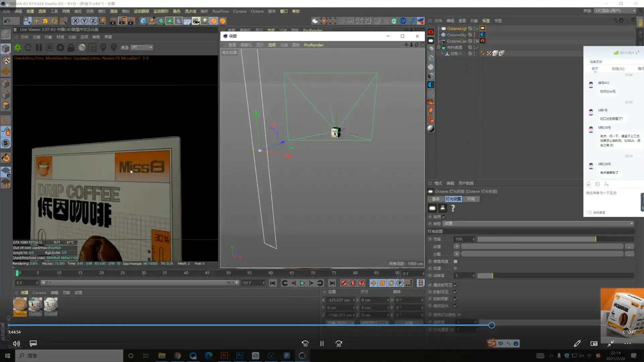Open the 渲染 render menu

(114, 11)
